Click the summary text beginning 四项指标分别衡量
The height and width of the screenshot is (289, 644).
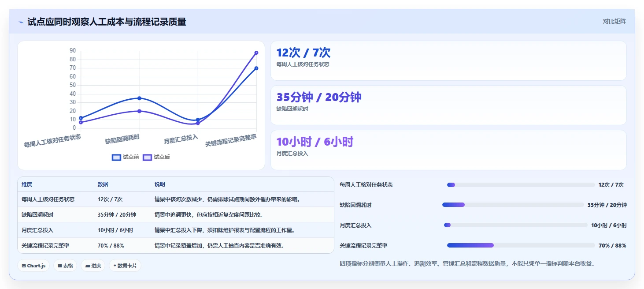[x=467, y=263]
